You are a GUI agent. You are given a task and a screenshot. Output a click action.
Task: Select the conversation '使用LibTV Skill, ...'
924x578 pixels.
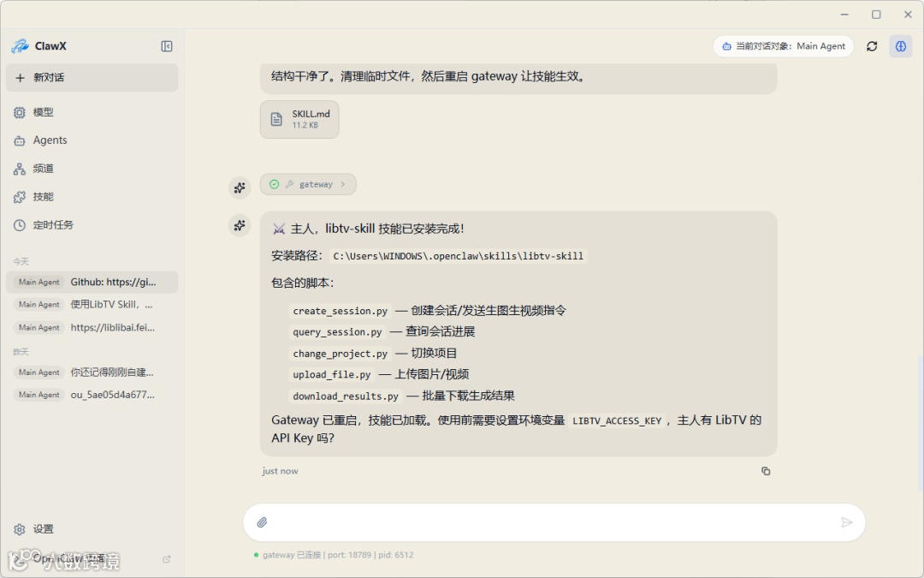pos(92,304)
